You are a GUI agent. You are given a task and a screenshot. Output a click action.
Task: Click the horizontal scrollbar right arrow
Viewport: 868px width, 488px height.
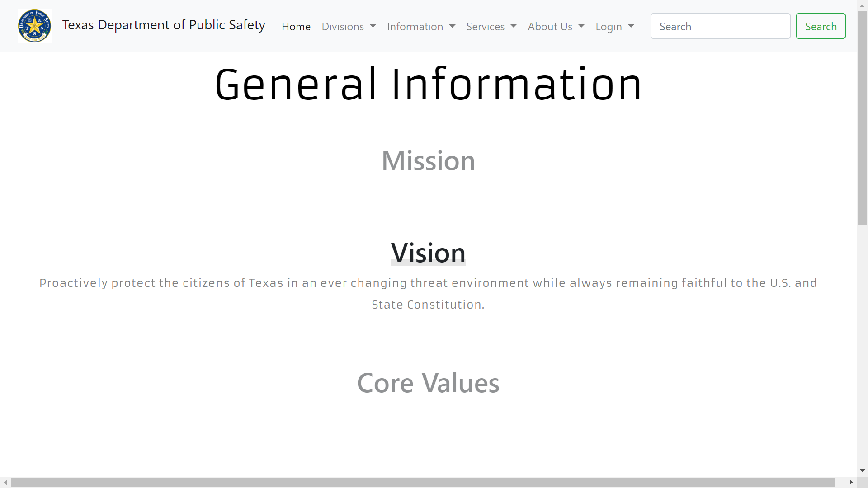(851, 483)
